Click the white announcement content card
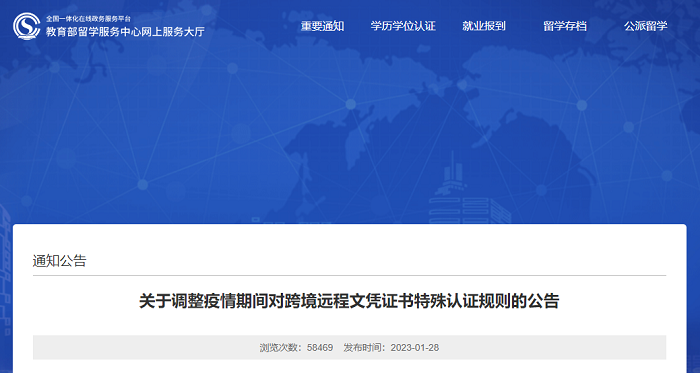Image resolution: width=700 pixels, height=373 pixels. pyautogui.click(x=350, y=298)
